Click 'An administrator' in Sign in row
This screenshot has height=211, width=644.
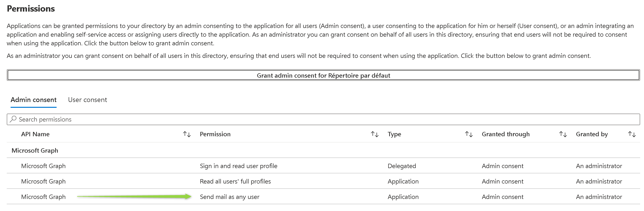(x=599, y=166)
